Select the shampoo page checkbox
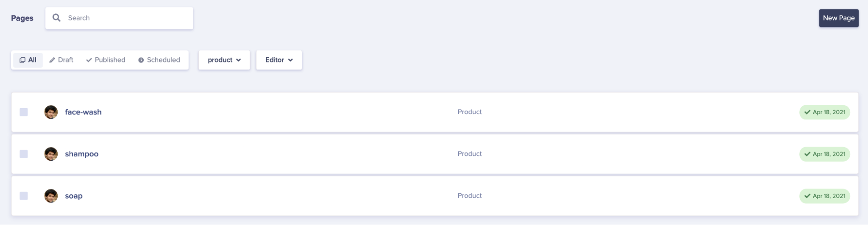The width and height of the screenshot is (868, 225). [x=24, y=154]
